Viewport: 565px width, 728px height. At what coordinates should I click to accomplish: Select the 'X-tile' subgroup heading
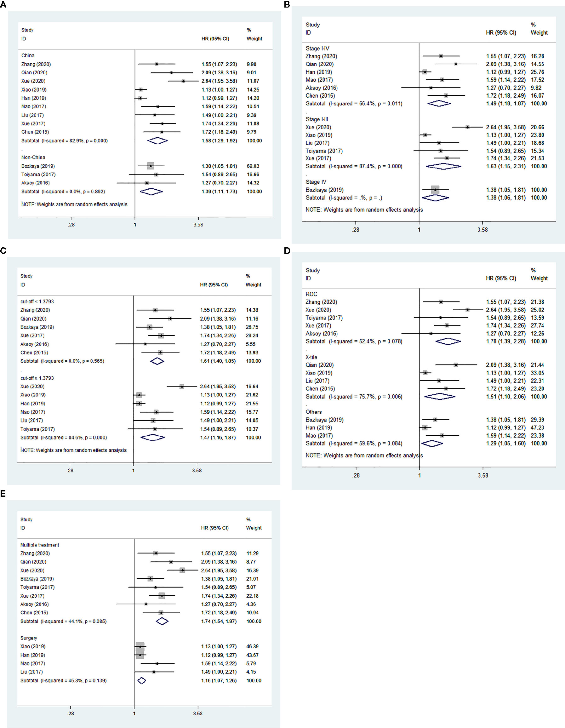pos(311,357)
